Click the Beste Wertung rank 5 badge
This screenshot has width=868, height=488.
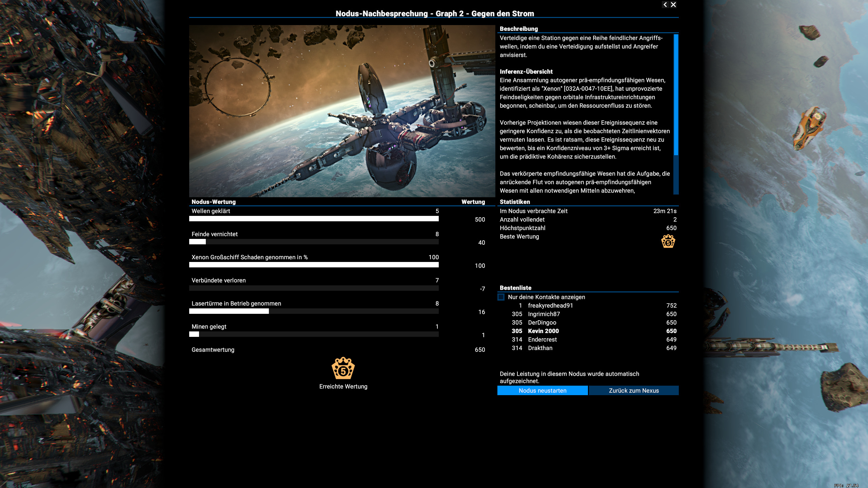[x=668, y=241]
